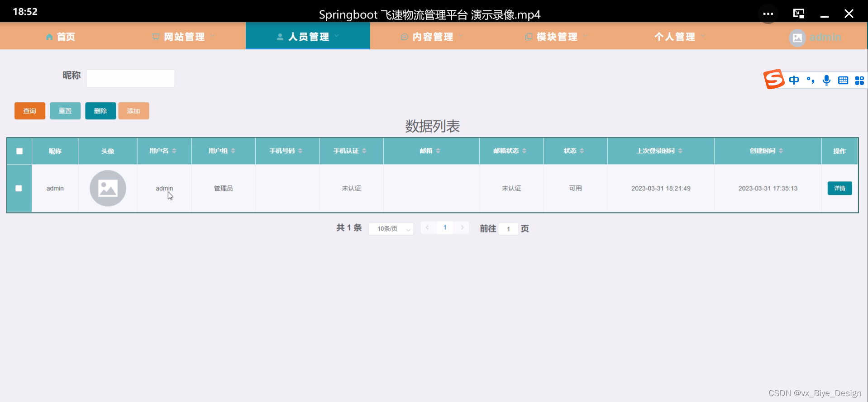Click the Sogou input method S logo
The image size is (868, 402).
tap(774, 79)
